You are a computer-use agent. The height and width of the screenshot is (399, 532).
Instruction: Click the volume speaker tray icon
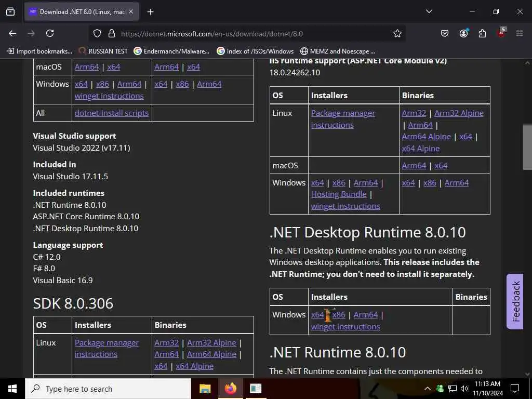(x=464, y=389)
